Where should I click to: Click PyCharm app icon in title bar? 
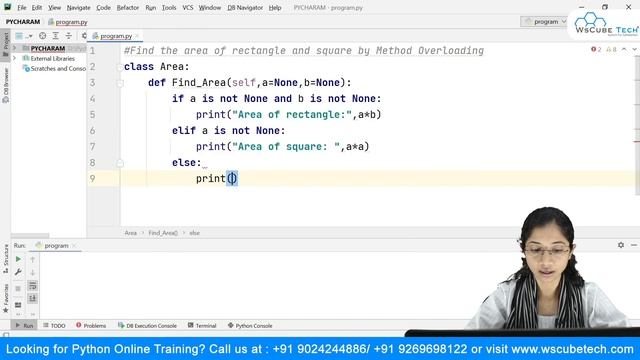pos(7,7)
